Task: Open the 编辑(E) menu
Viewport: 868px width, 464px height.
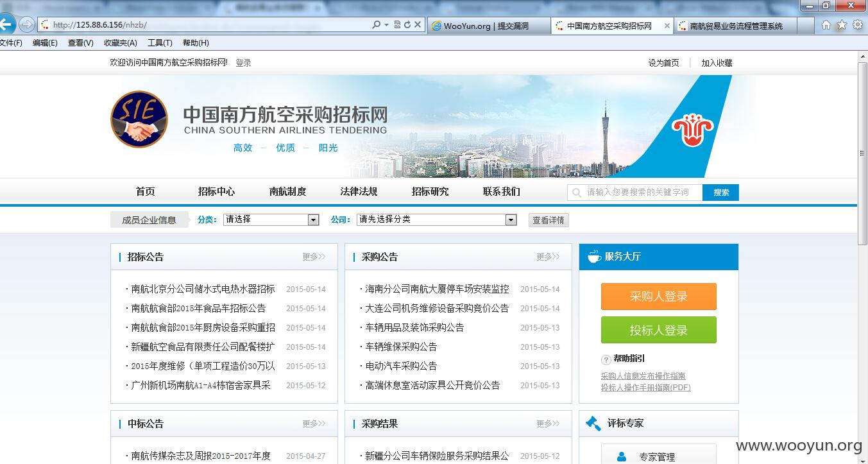Action: coord(45,43)
